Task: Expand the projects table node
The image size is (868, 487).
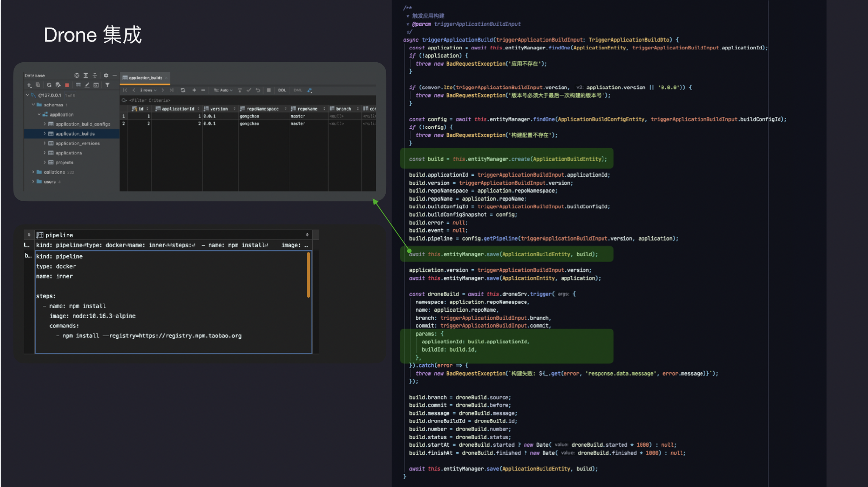Action: (45, 162)
